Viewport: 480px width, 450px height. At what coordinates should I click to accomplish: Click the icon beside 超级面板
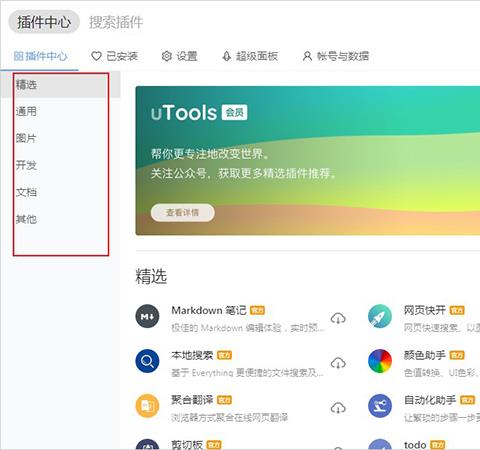[x=227, y=56]
